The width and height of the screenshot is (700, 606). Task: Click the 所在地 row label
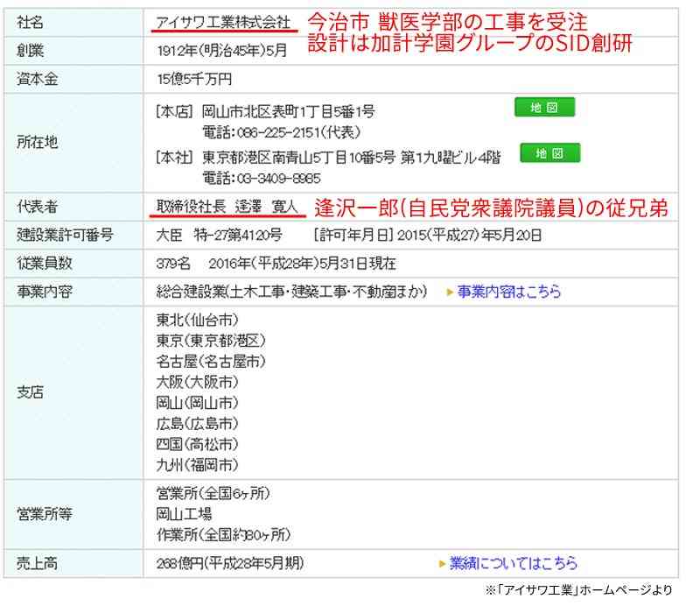tap(37, 142)
